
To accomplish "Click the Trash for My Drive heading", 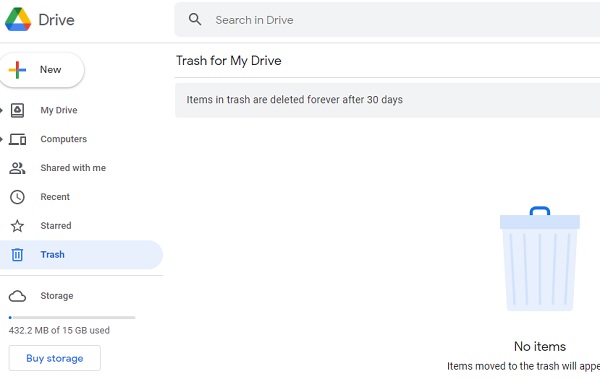I will pos(228,60).
